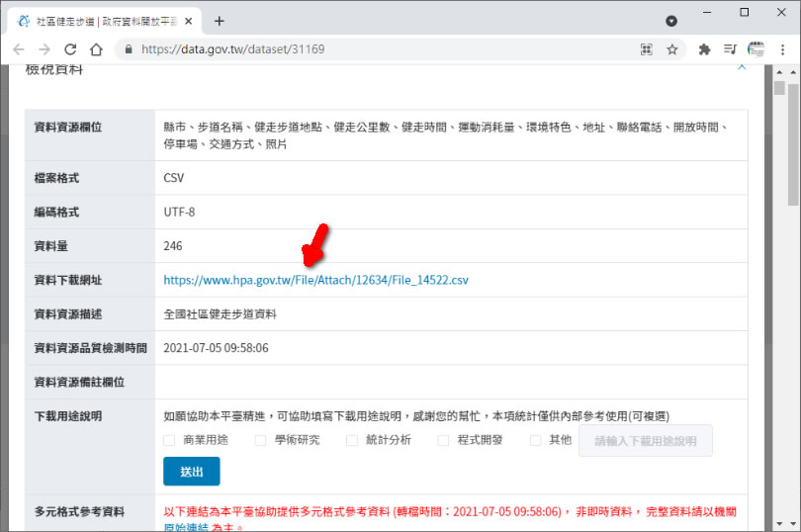Click the inner scrollbar up arrow
The image size is (801, 532).
click(x=779, y=72)
